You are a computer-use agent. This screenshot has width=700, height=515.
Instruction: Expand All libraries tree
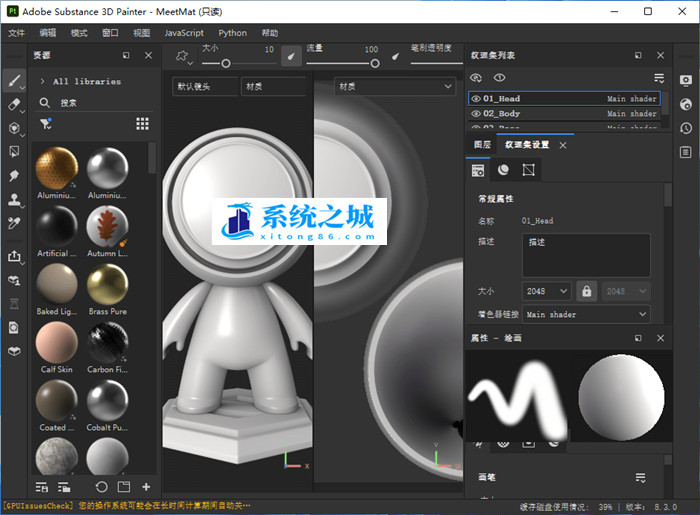click(x=42, y=81)
